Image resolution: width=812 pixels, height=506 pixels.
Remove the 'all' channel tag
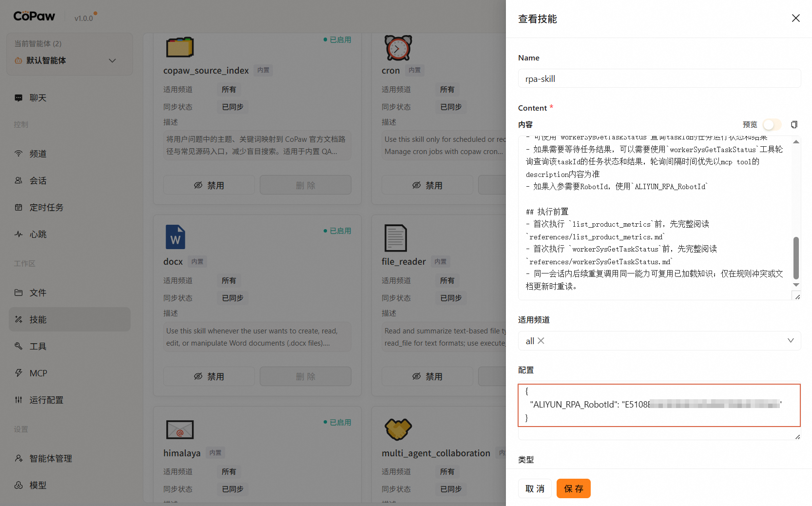[x=541, y=341]
